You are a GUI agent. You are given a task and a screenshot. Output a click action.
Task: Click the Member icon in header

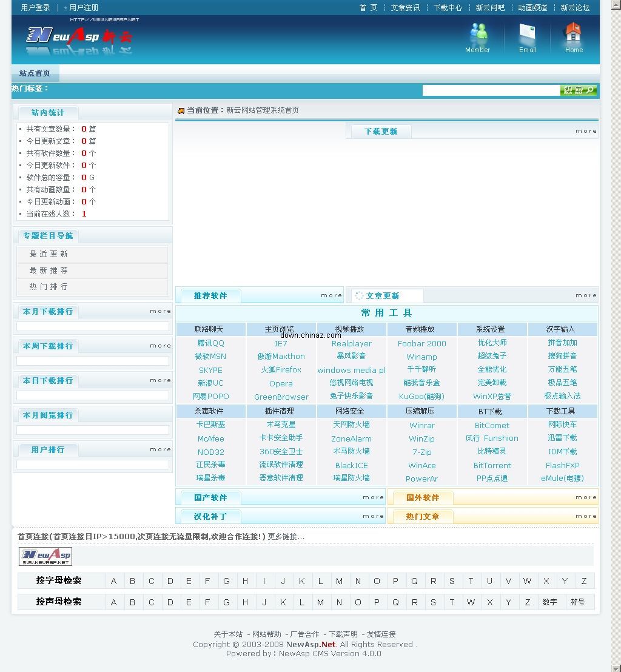tap(478, 34)
